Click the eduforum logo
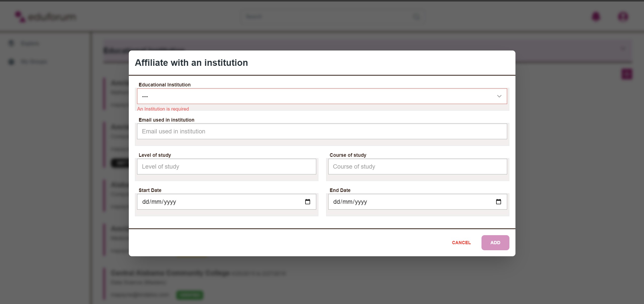The image size is (644, 304). 45,17
